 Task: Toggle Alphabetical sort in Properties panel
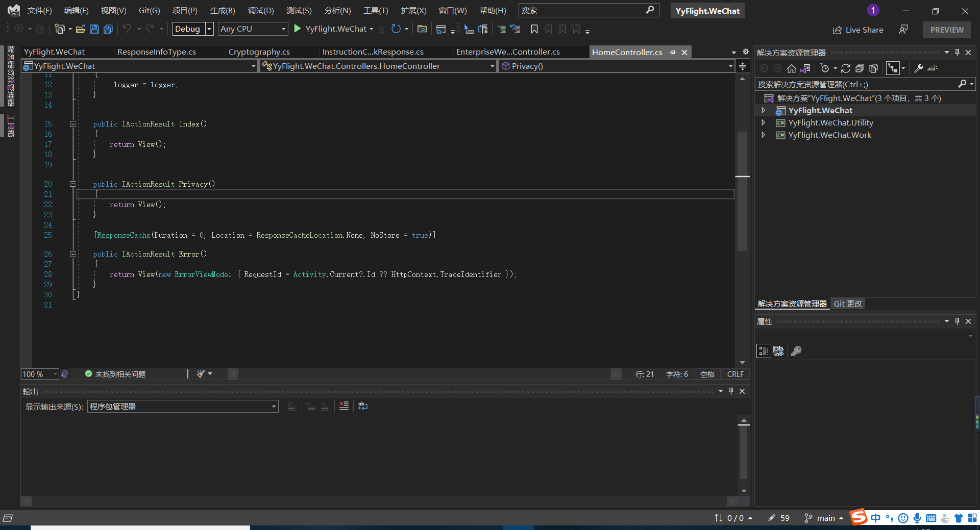click(x=778, y=351)
